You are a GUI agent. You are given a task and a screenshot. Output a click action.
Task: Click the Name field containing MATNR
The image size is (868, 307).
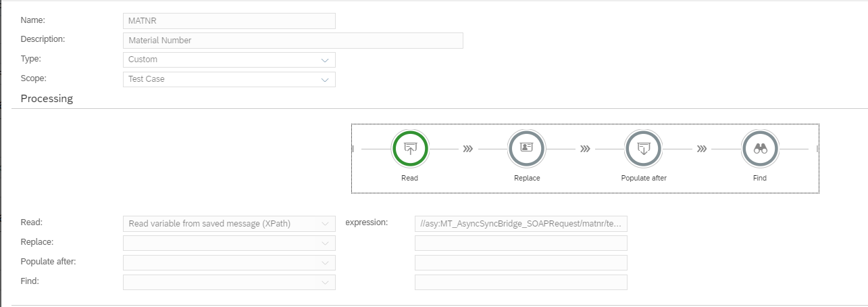point(229,21)
